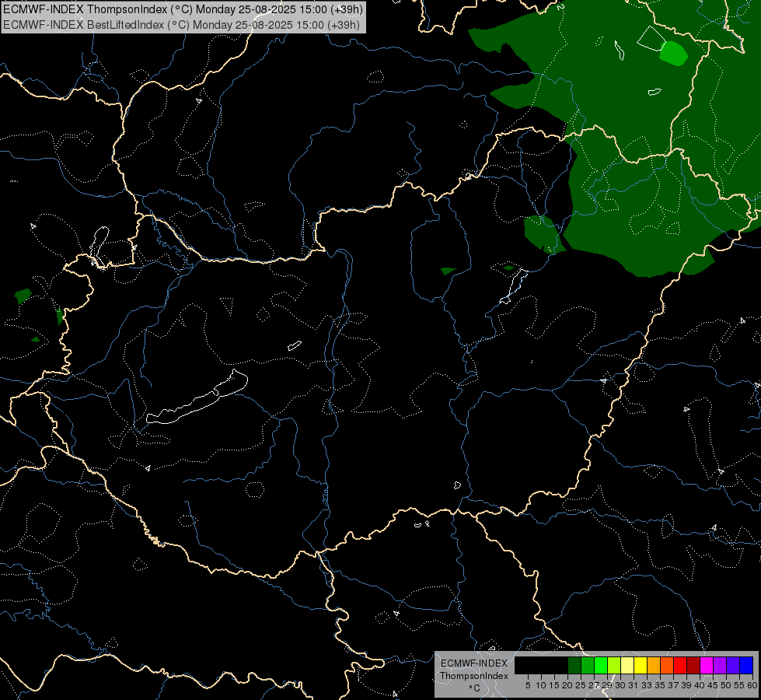Click the long white-outlined lake on the map
This screenshot has width=761, height=700.
tap(197, 397)
